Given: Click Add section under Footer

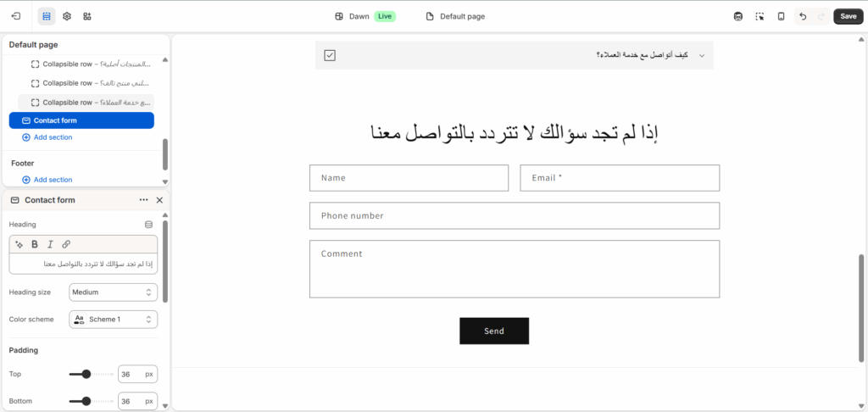Looking at the screenshot, I should pyautogui.click(x=52, y=180).
